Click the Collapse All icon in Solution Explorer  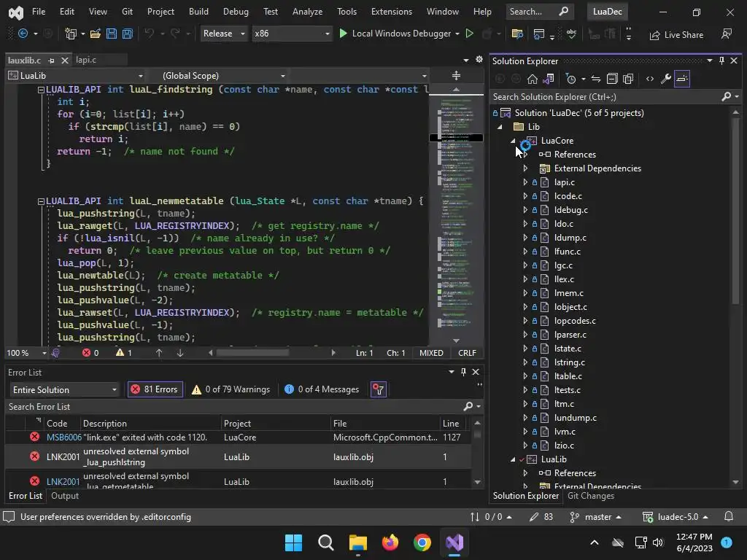coord(612,79)
